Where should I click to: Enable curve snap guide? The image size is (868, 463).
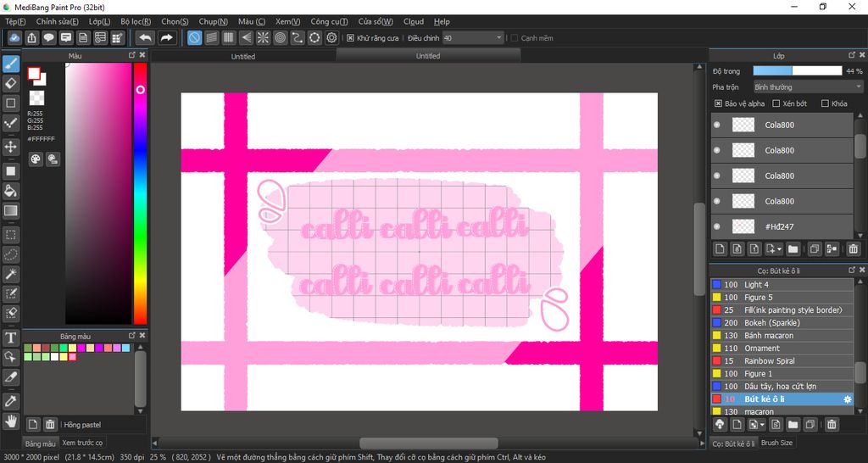pos(298,37)
